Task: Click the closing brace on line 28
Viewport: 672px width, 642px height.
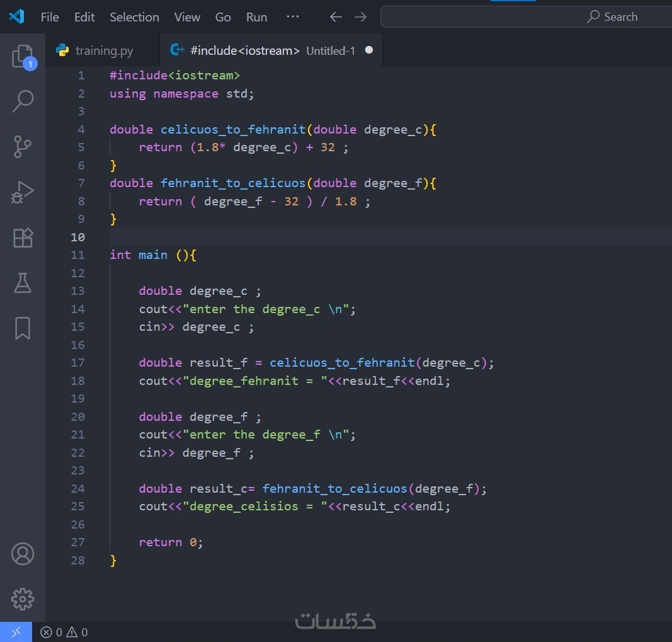Action: [x=113, y=561]
